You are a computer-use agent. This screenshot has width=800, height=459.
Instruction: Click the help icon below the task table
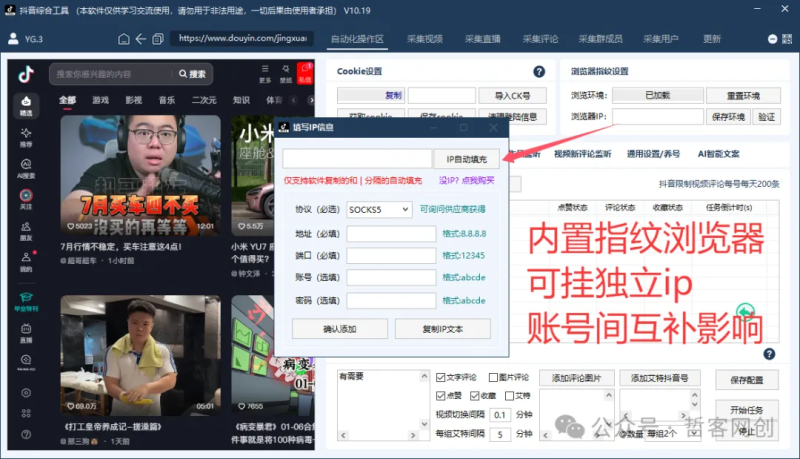(x=769, y=354)
